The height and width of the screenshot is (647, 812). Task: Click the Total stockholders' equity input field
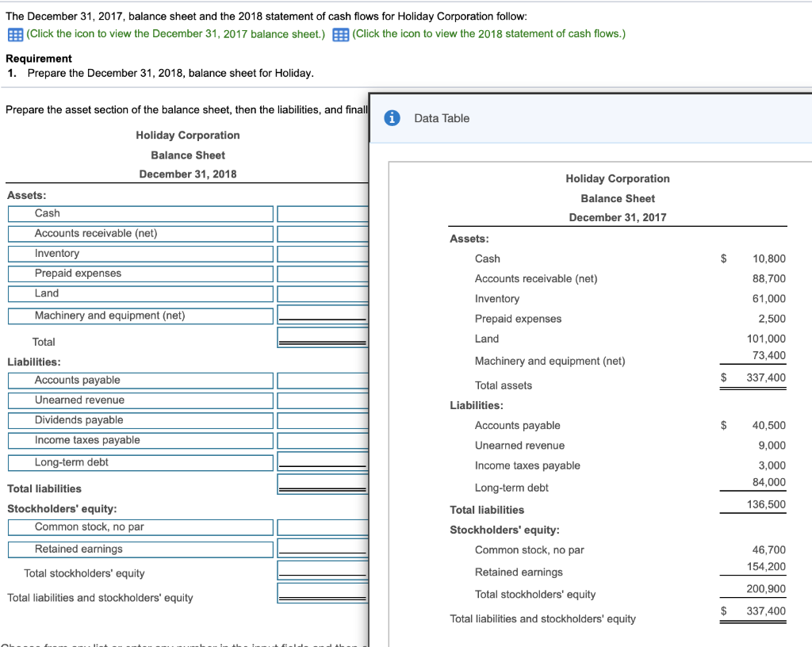pyautogui.click(x=323, y=572)
